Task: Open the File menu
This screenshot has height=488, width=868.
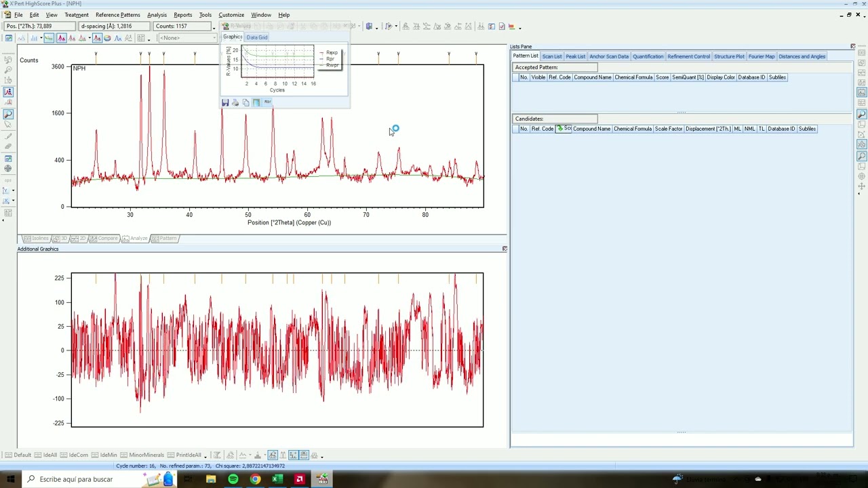Action: tap(18, 15)
